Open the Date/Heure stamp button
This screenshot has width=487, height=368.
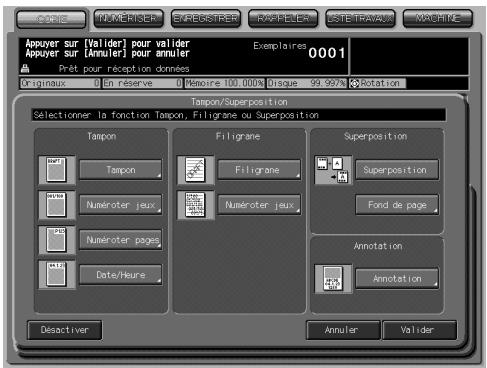tap(121, 275)
